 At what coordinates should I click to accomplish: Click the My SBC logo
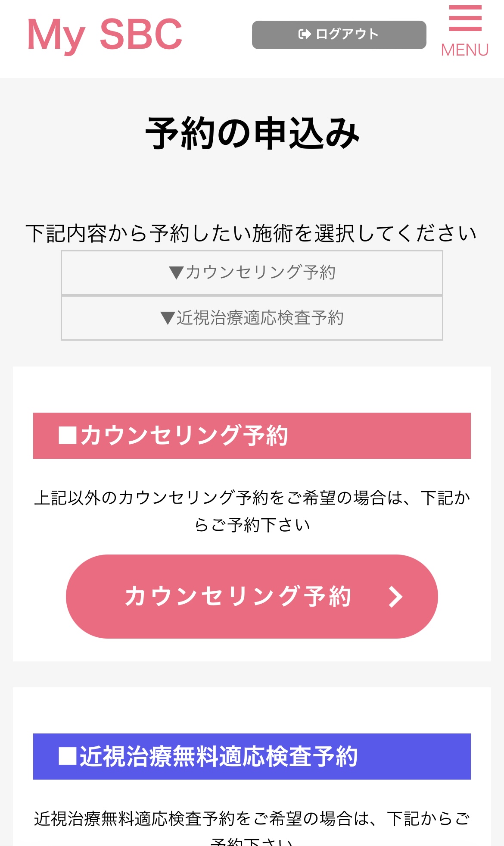[x=105, y=34]
